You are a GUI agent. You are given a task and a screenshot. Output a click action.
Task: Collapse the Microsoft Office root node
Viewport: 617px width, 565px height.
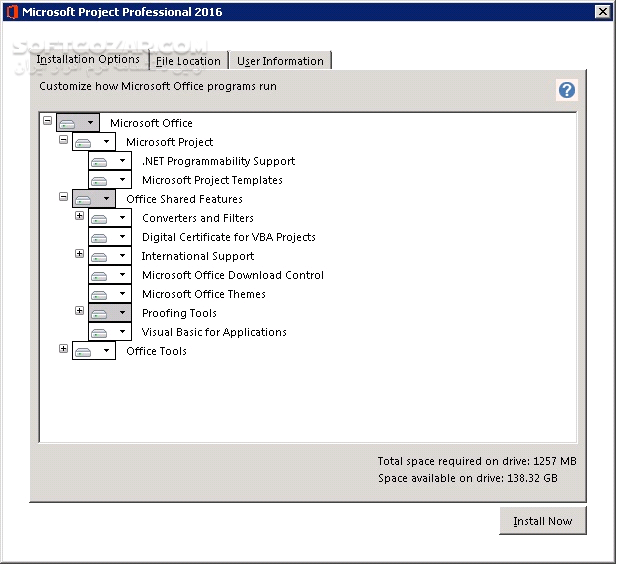pyautogui.click(x=48, y=121)
